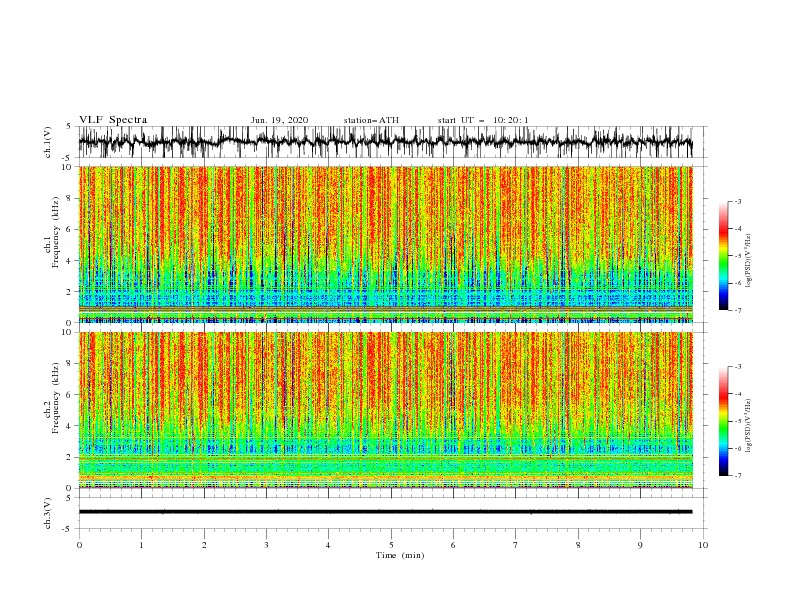Viewport: 792px width, 612px height.
Task: Click the VLF Spectra title text
Action: pyautogui.click(x=113, y=120)
